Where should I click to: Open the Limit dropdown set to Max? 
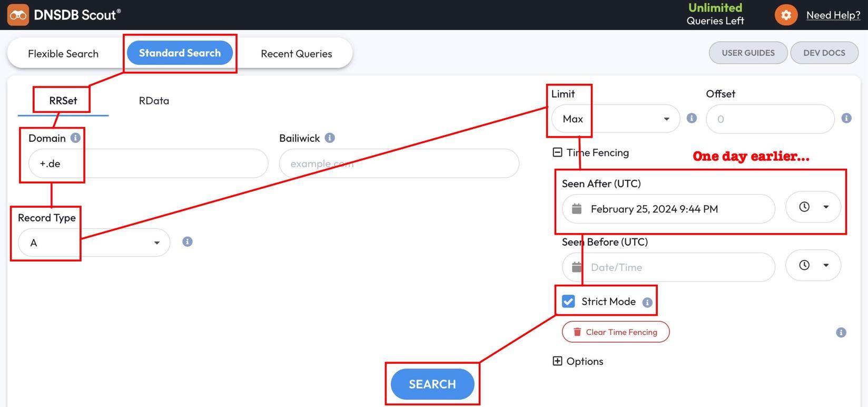pos(614,119)
